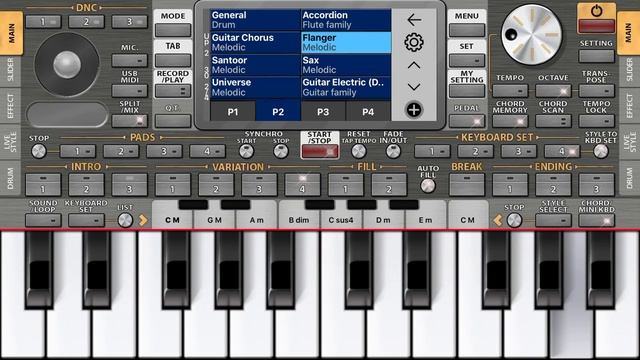Select the P3 page tab
Viewport: 640px width, 360px height.
[x=323, y=112]
